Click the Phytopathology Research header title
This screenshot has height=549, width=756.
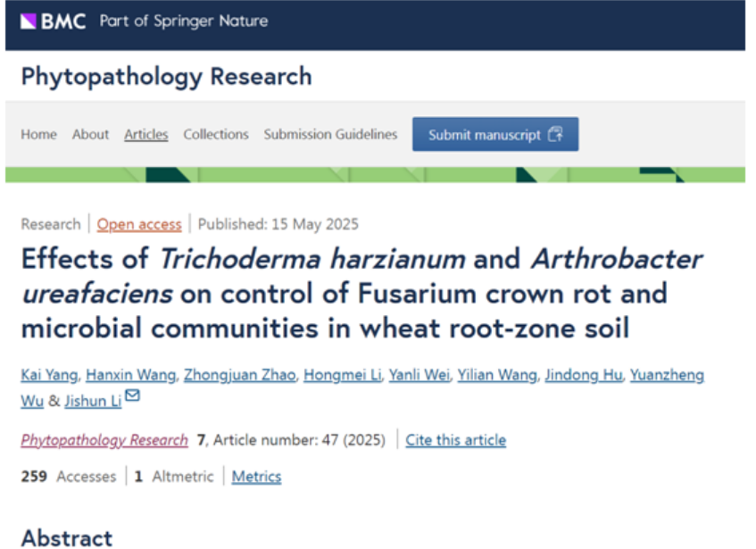pos(167,77)
